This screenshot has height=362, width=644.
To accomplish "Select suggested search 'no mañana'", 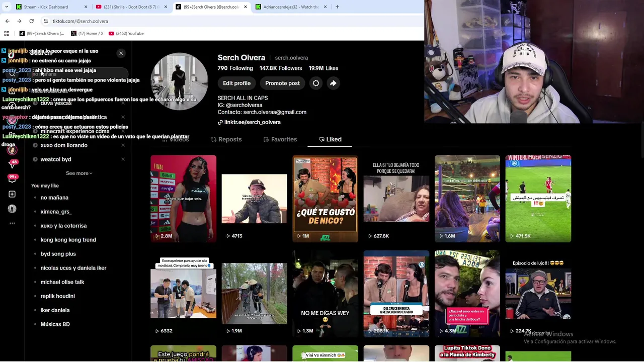I will tap(54, 198).
